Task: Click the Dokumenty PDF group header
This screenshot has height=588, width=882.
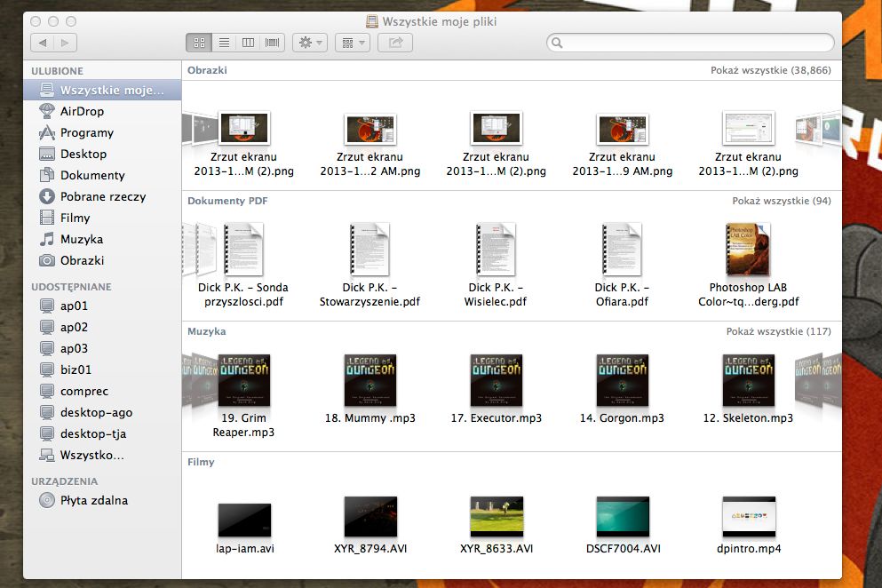Action: click(227, 201)
